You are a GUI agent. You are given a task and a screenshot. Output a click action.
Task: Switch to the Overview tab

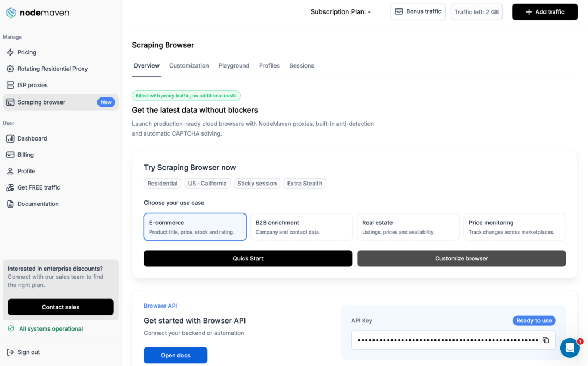pos(146,65)
